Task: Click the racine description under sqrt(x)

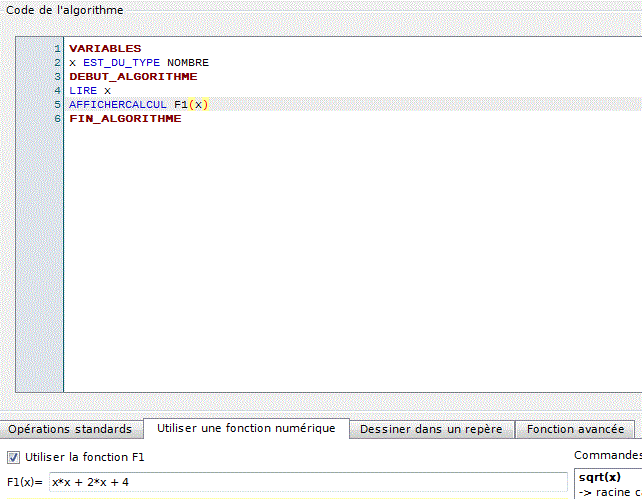Action: point(610,492)
